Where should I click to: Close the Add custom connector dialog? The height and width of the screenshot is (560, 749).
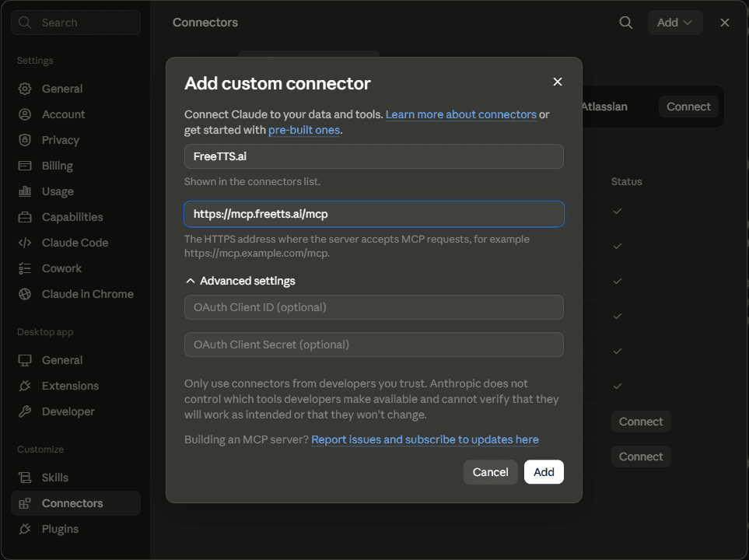(x=558, y=82)
